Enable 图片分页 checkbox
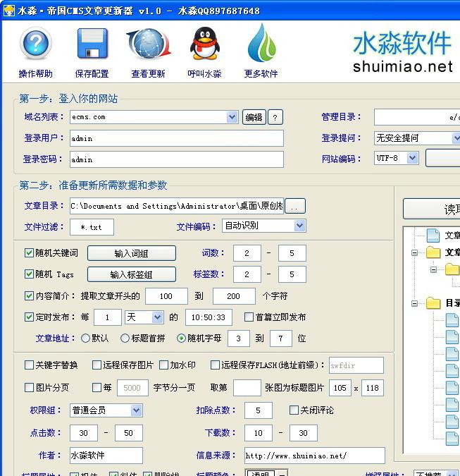The image size is (460, 476). 29,387
